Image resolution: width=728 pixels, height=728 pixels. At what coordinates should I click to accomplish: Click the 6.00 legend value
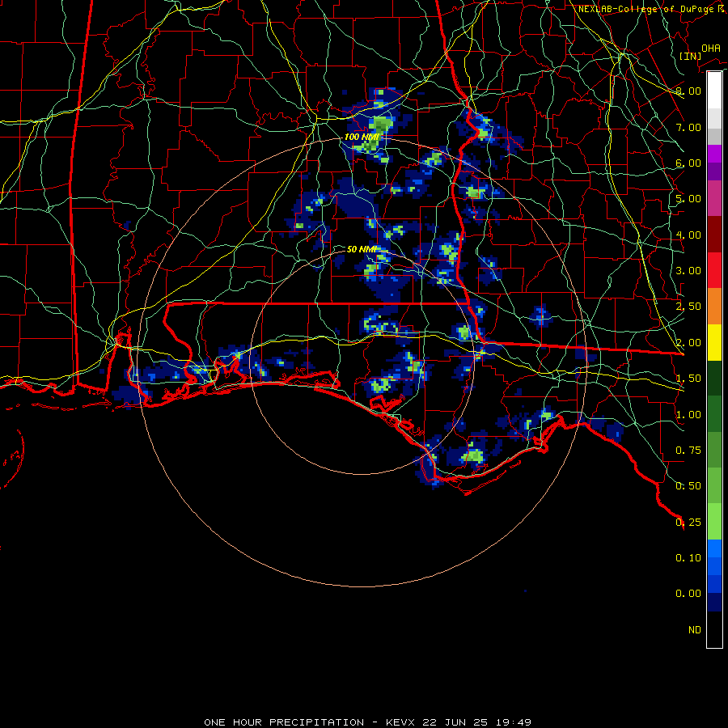(688, 163)
